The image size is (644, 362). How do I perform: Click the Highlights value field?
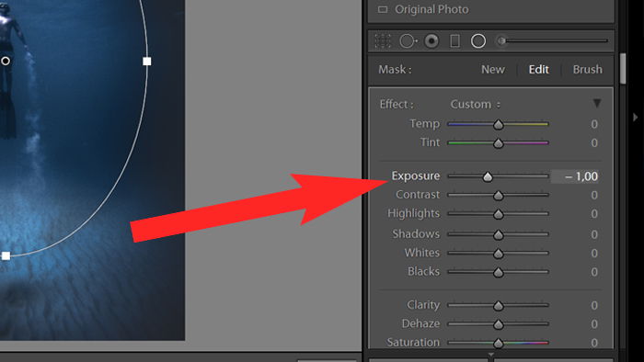[x=594, y=214]
